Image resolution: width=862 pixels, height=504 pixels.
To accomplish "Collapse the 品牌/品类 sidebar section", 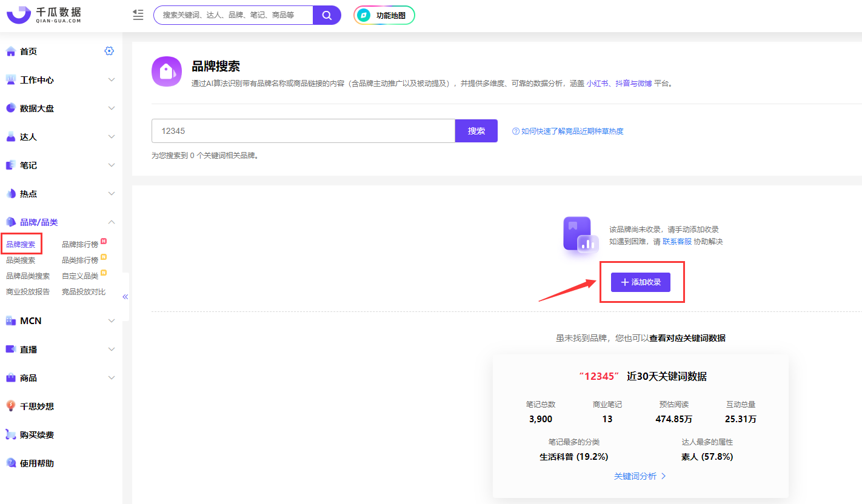I will pos(111,222).
